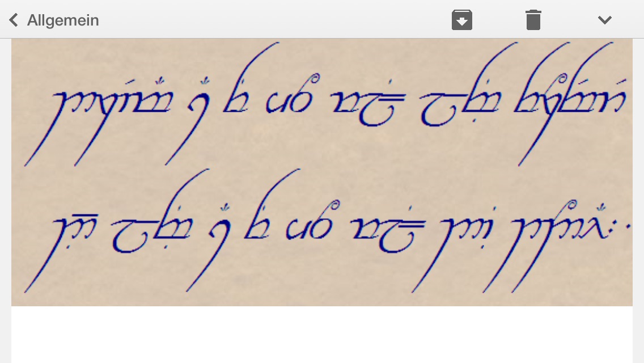Expand more options with the down chevron
The height and width of the screenshot is (363, 644).
(x=604, y=20)
